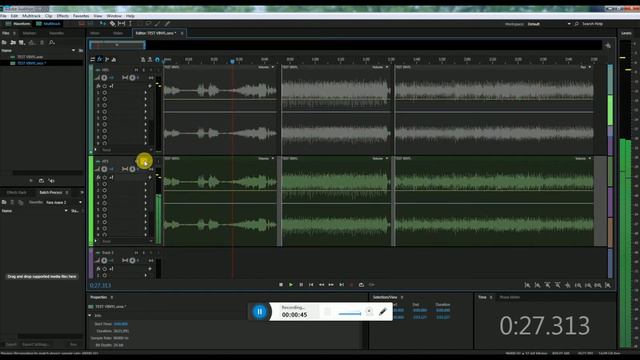Open effect slot 1 menu arrow on first track
Screen dimensions: 640x360
point(146,93)
